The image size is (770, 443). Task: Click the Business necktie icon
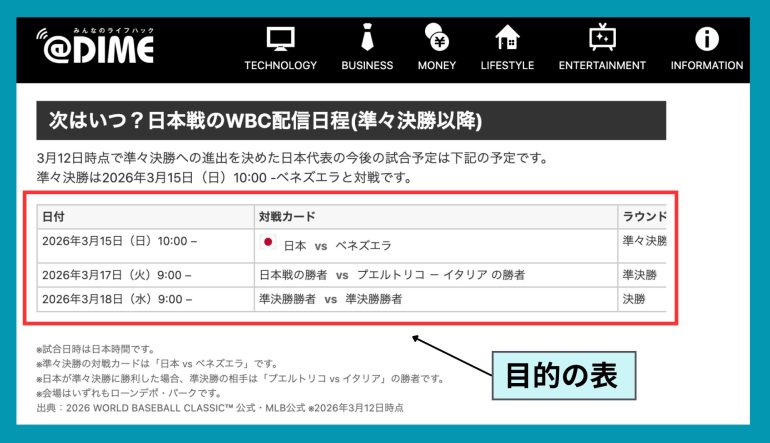tap(367, 37)
